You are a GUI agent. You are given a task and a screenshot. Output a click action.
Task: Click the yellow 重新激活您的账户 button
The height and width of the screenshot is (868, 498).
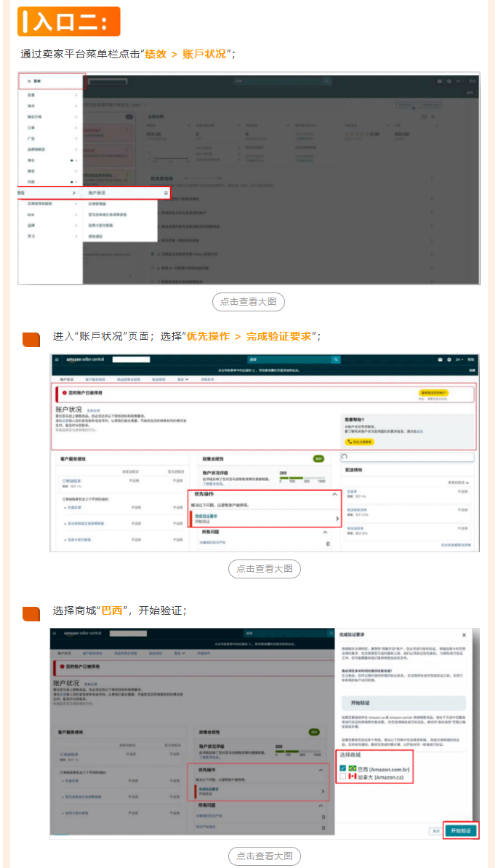click(434, 392)
